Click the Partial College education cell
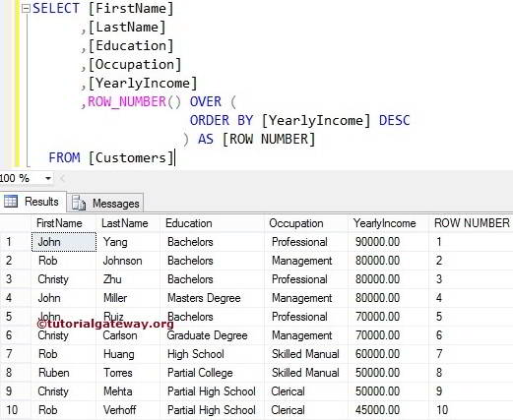The height and width of the screenshot is (420, 513). (x=212, y=373)
